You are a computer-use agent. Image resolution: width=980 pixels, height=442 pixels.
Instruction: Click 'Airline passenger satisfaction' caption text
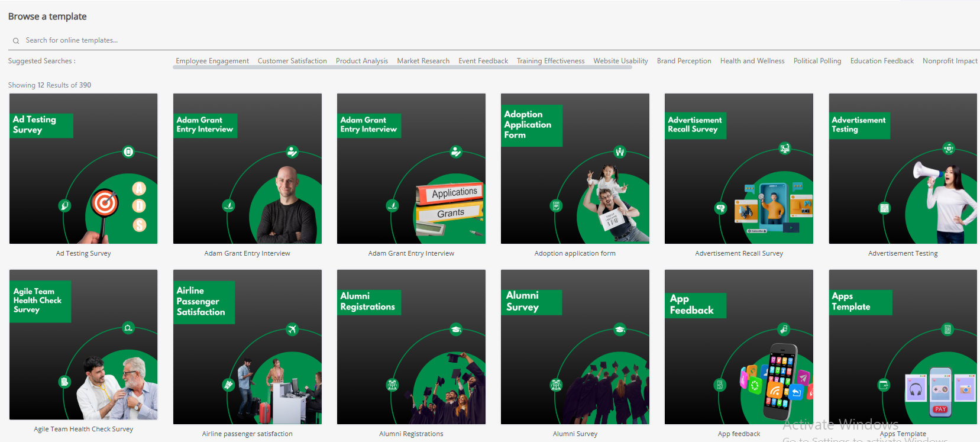click(x=247, y=434)
